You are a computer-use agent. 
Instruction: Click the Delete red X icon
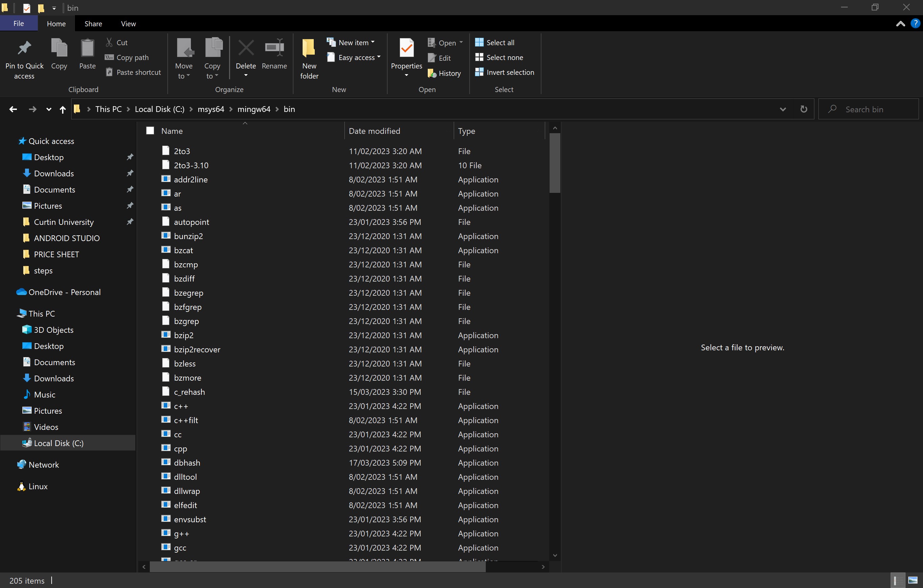tap(246, 48)
